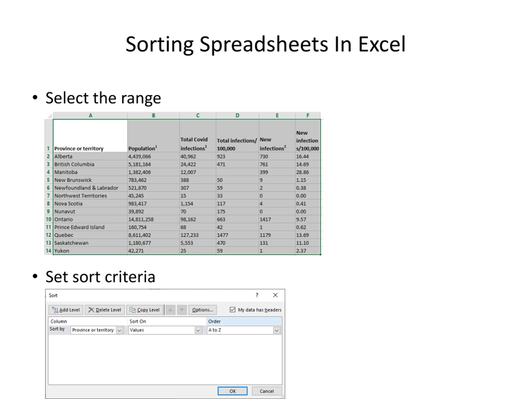Click new infections value 1417
Screen dimensions: 532x399
pyautogui.click(x=277, y=219)
